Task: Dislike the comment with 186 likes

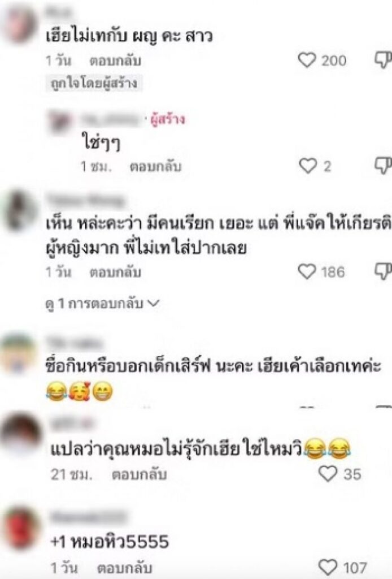Action: pyautogui.click(x=384, y=271)
